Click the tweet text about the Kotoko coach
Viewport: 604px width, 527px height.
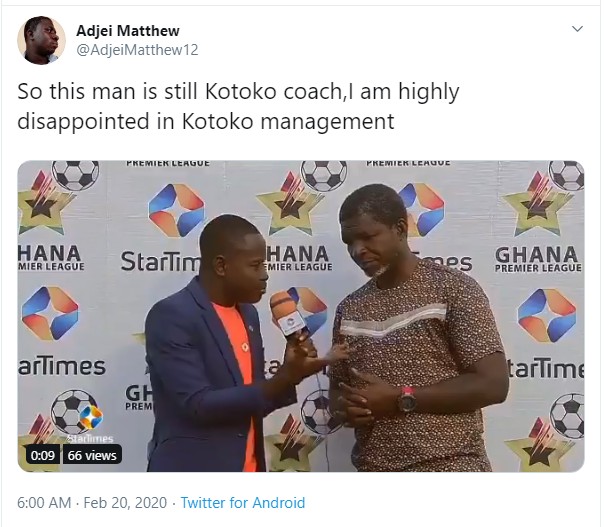click(238, 106)
